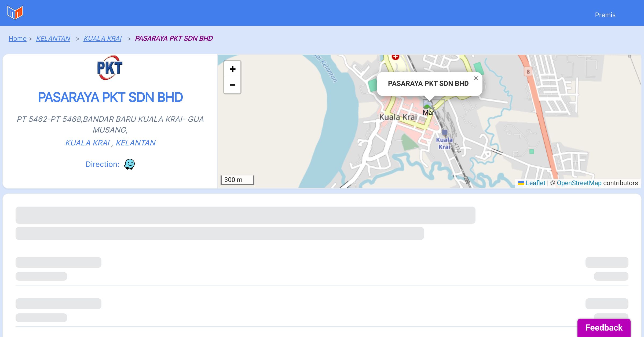Close the PASARAYA PKT map popup

point(476,78)
